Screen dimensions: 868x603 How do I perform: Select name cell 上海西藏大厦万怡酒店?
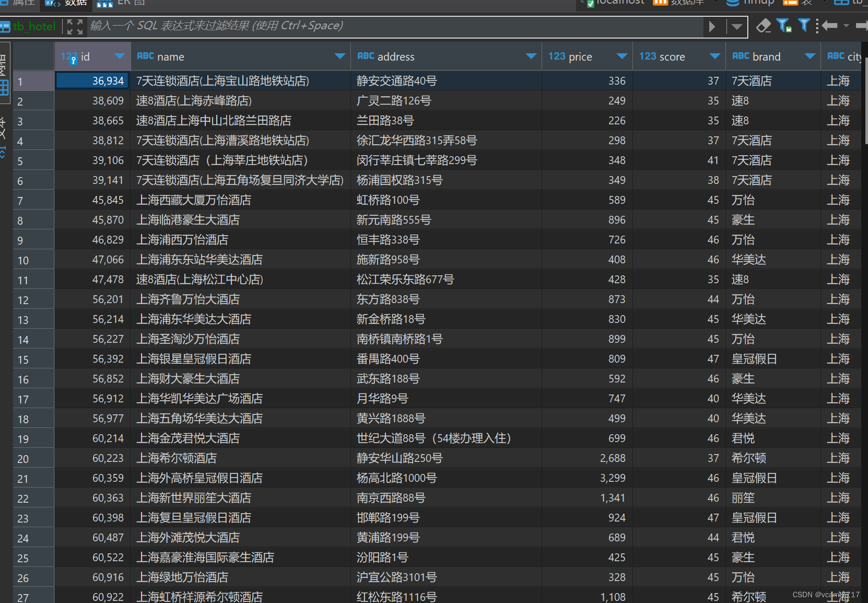point(240,200)
